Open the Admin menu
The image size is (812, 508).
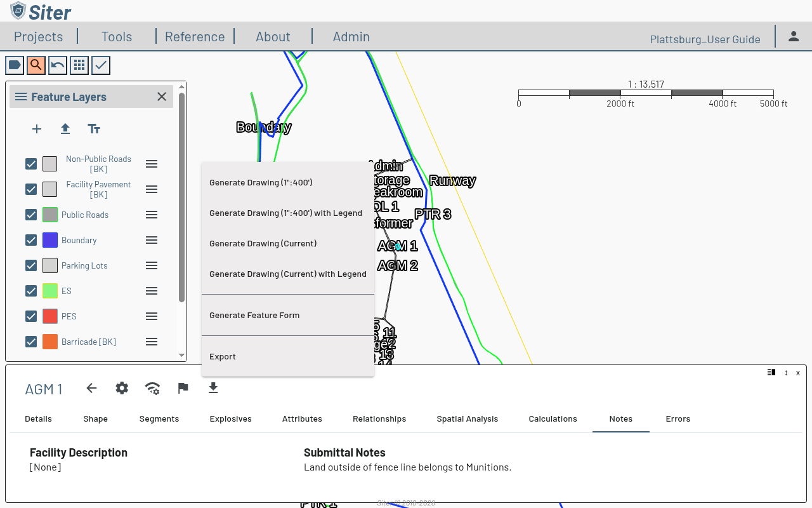coord(351,36)
